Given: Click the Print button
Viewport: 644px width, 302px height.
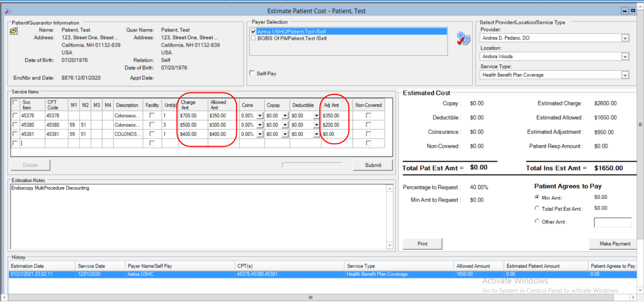Looking at the screenshot, I should tap(422, 243).
